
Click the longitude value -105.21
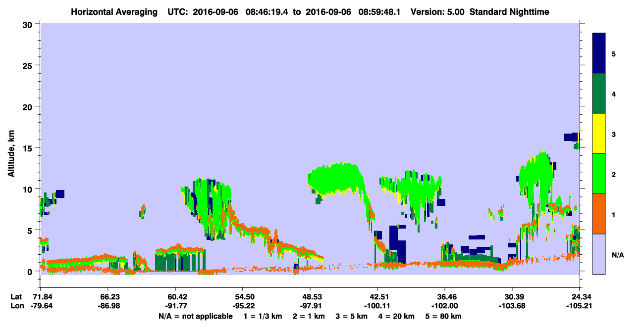click(x=580, y=306)
